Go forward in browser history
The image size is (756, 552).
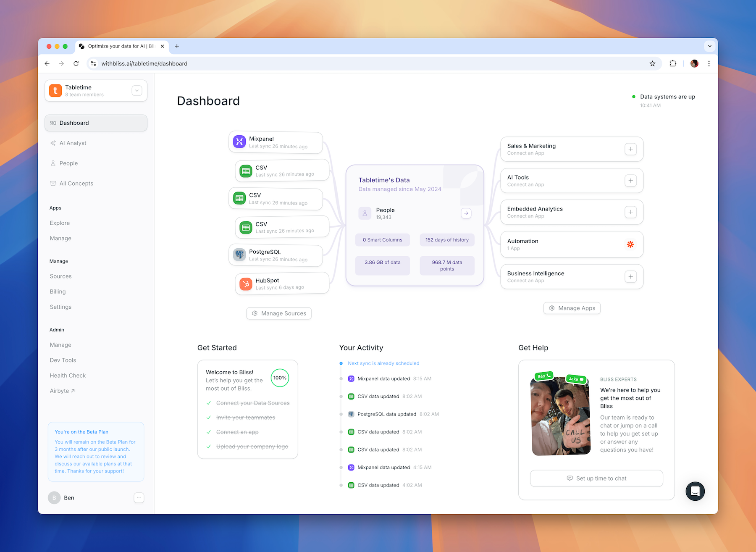[x=62, y=63]
